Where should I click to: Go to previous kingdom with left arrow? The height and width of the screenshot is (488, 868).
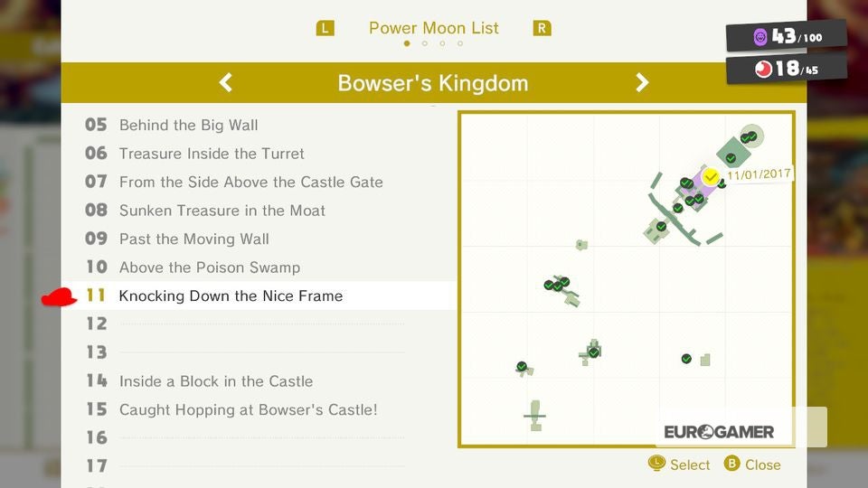(225, 83)
